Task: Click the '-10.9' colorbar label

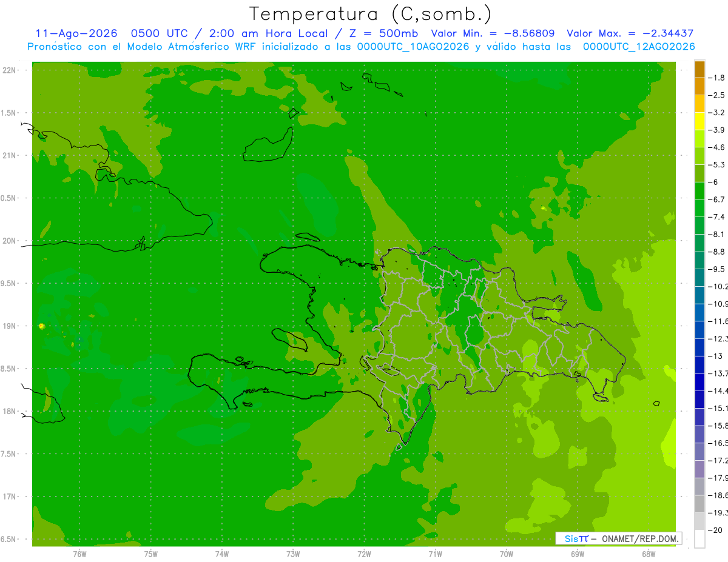Action: 718,303
